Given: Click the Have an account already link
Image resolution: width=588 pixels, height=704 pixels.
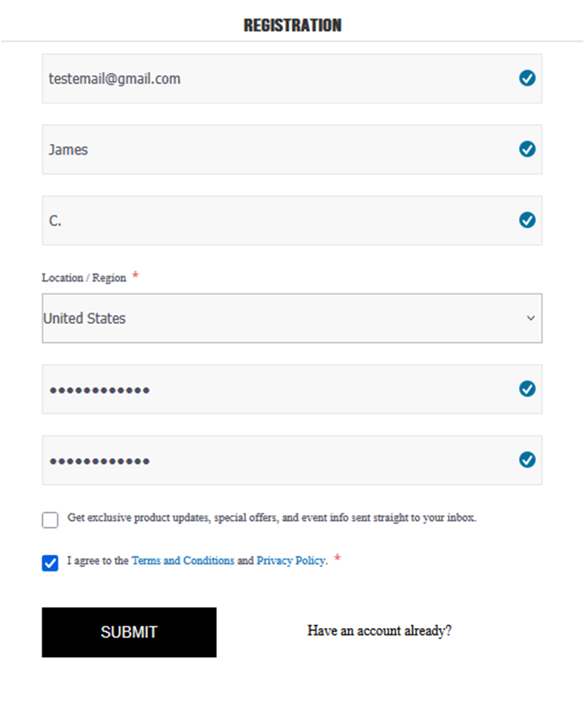Looking at the screenshot, I should coord(379,631).
